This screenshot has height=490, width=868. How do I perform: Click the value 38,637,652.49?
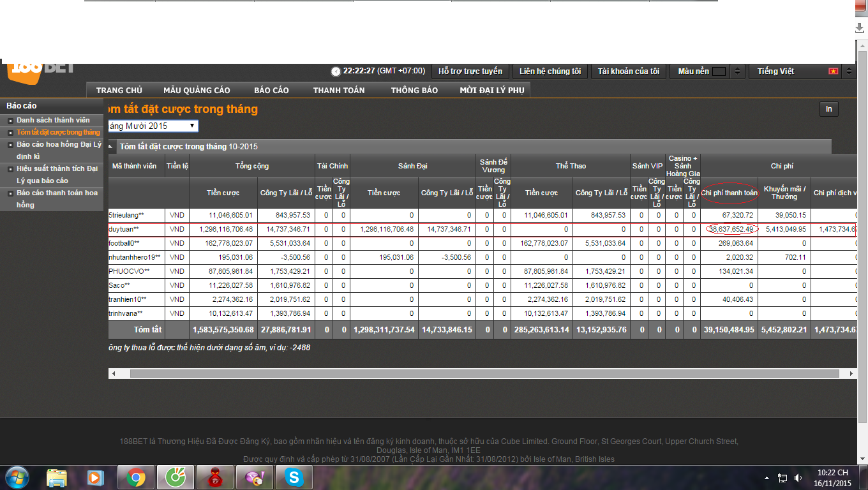(731, 230)
